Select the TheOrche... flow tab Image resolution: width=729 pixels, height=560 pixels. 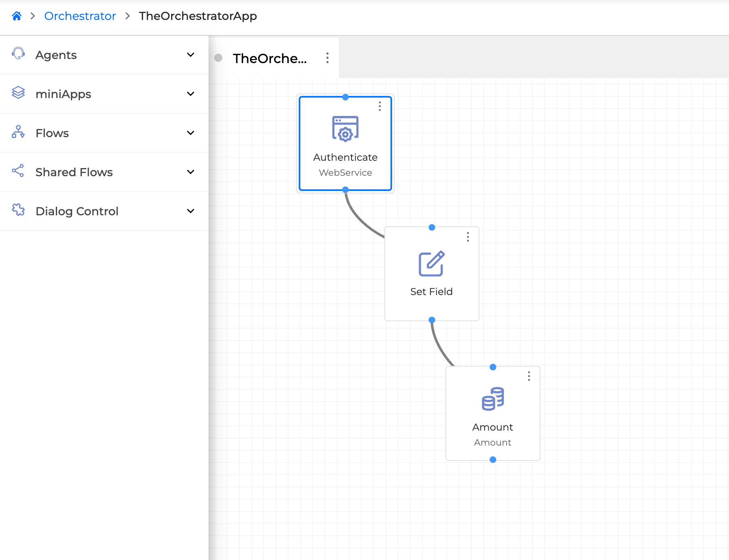point(270,59)
